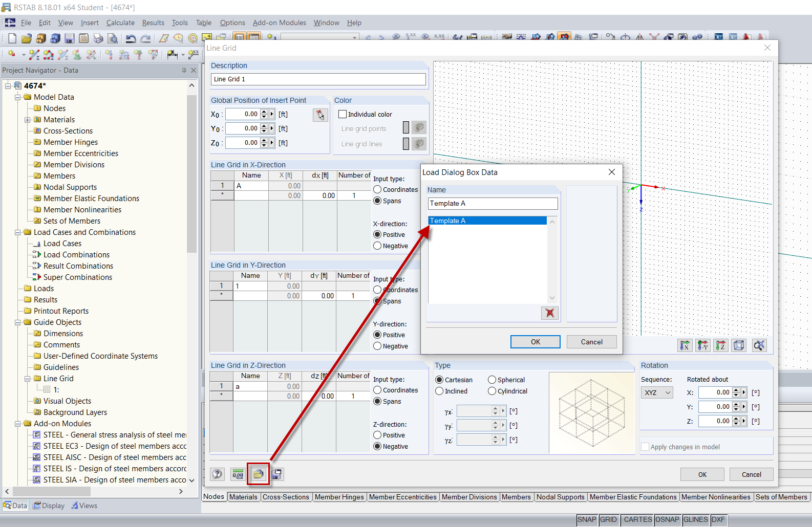Click the save dialog data floppy icon
Screen dimensions: 812x527
pyautogui.click(x=276, y=474)
